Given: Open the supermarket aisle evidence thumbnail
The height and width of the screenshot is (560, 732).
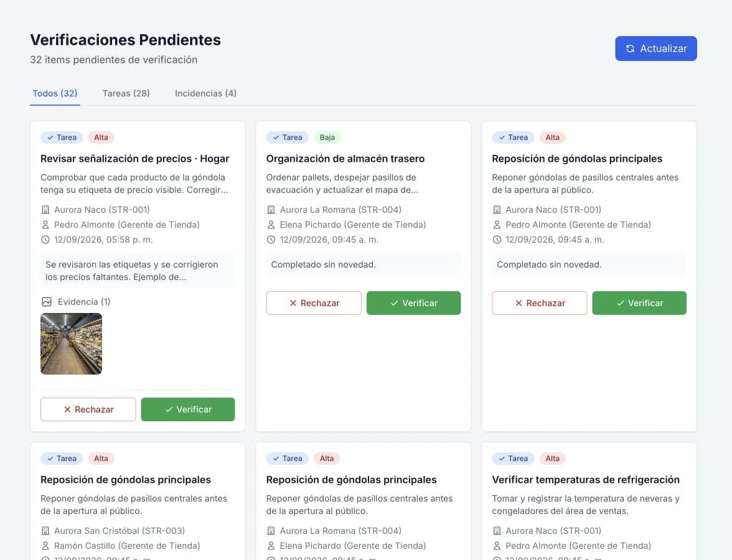Looking at the screenshot, I should 72,344.
